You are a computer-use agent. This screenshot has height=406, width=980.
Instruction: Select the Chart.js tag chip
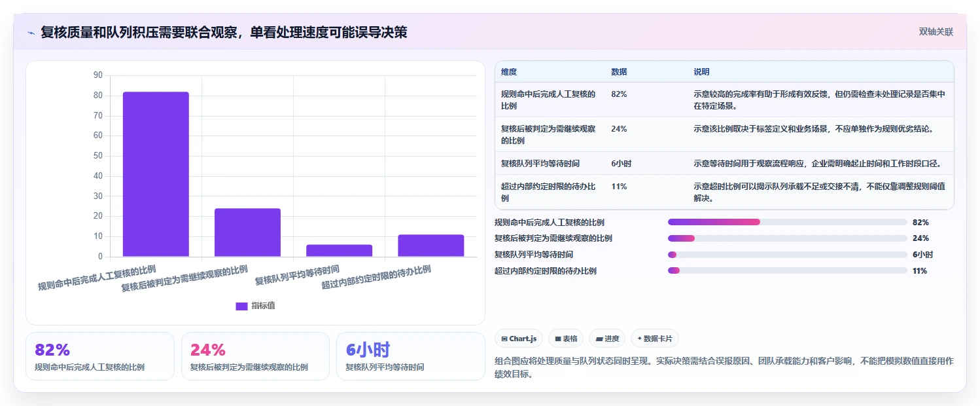(519, 339)
